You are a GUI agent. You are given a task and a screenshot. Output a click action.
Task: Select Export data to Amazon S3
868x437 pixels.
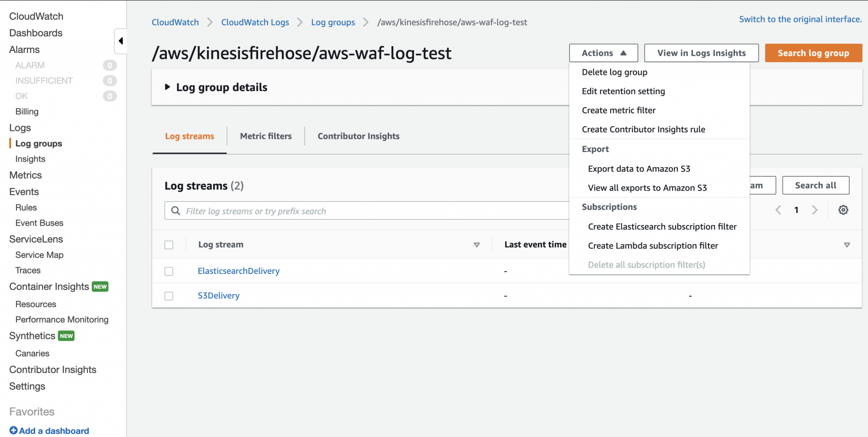(639, 169)
